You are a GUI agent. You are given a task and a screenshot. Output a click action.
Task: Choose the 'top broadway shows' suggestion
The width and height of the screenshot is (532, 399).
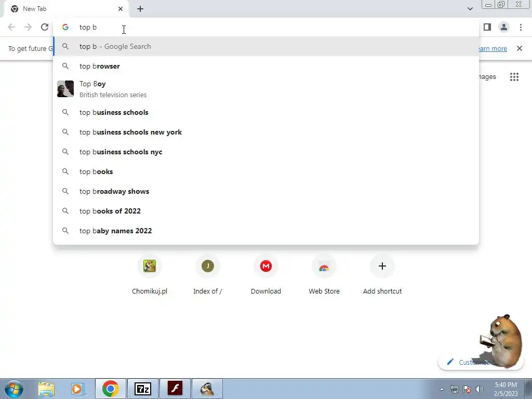266,191
